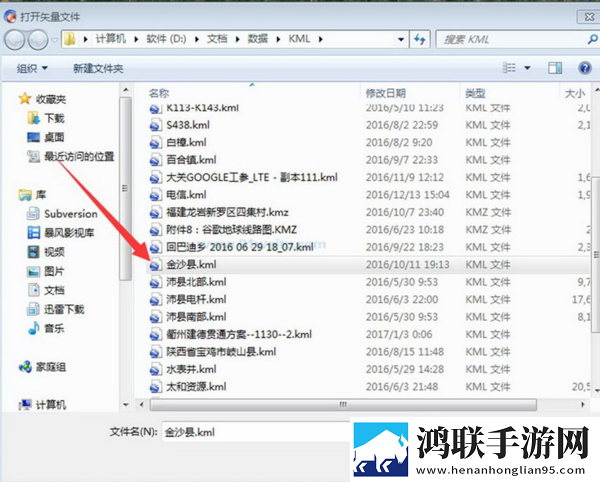Select the KML breadcrumb segment
This screenshot has width=600, height=482.
point(299,39)
